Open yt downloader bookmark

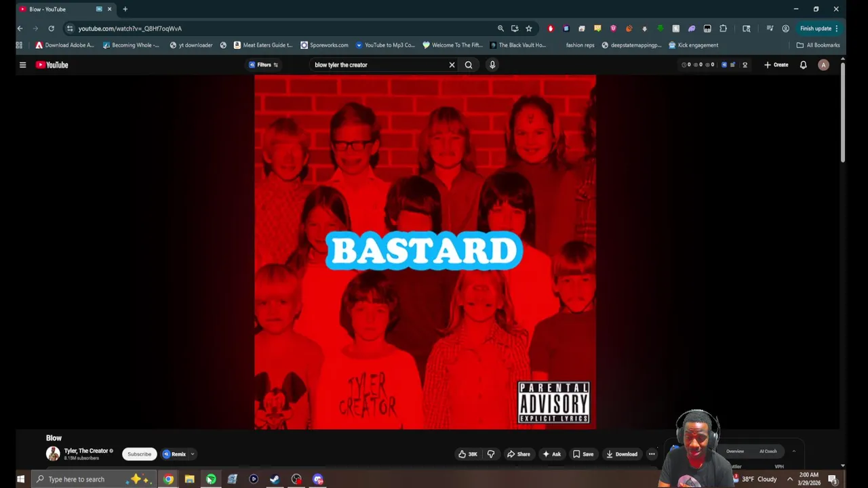click(x=191, y=45)
